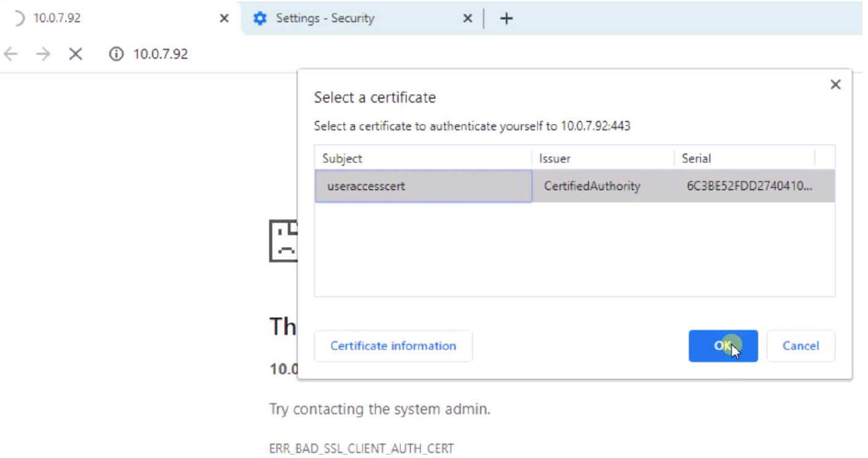Click the Serial column header
This screenshot has height=458, width=868.
[x=696, y=158]
